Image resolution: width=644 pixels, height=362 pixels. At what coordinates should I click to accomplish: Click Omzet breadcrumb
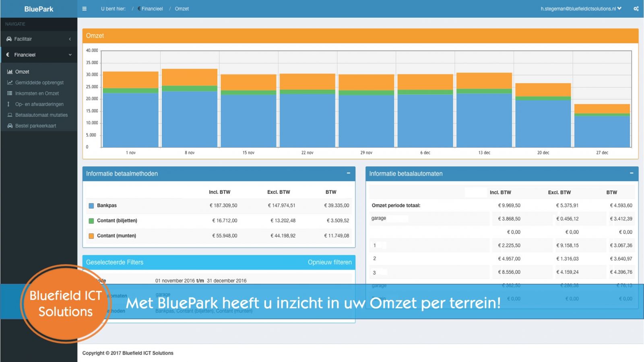[x=182, y=9]
